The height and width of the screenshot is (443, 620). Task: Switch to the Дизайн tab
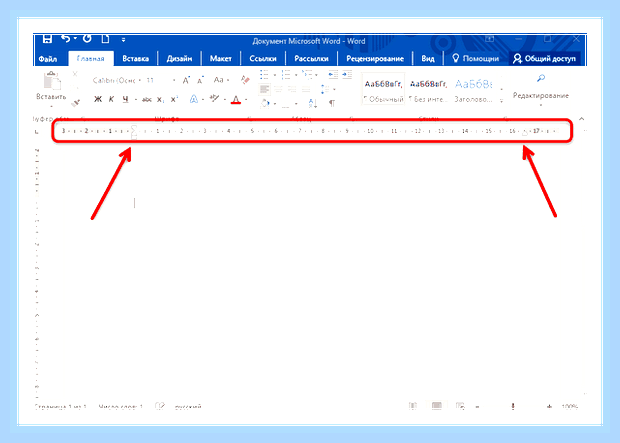point(179,59)
